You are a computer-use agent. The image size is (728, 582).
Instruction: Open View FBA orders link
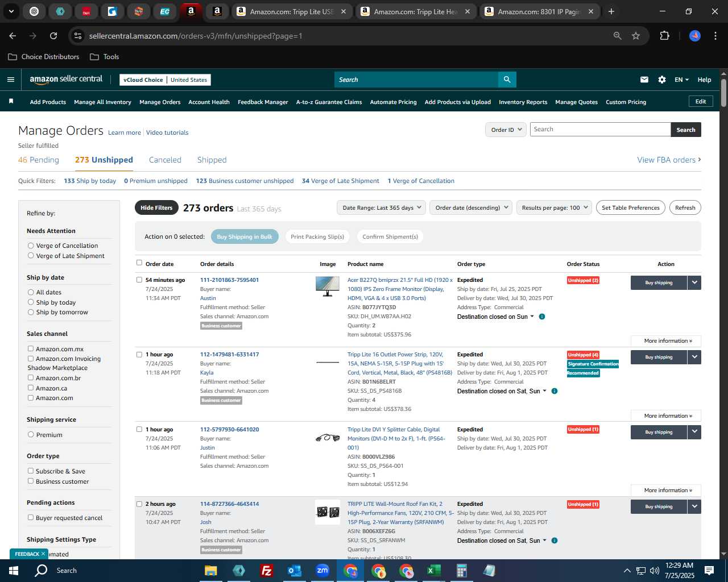(669, 160)
